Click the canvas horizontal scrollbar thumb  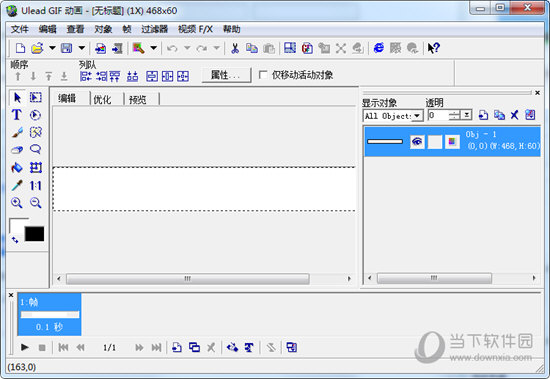(x=188, y=279)
